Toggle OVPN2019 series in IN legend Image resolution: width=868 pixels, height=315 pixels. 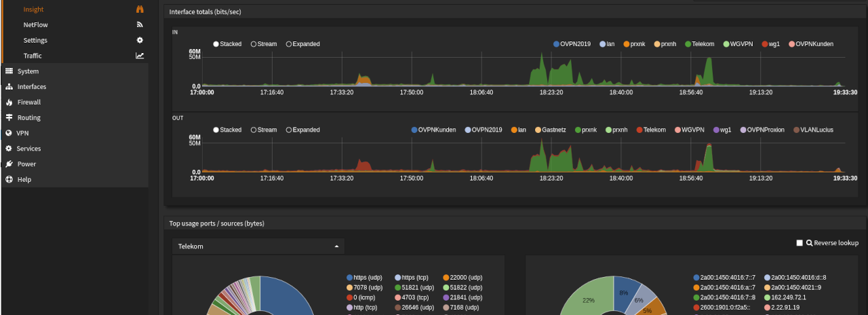pos(572,44)
